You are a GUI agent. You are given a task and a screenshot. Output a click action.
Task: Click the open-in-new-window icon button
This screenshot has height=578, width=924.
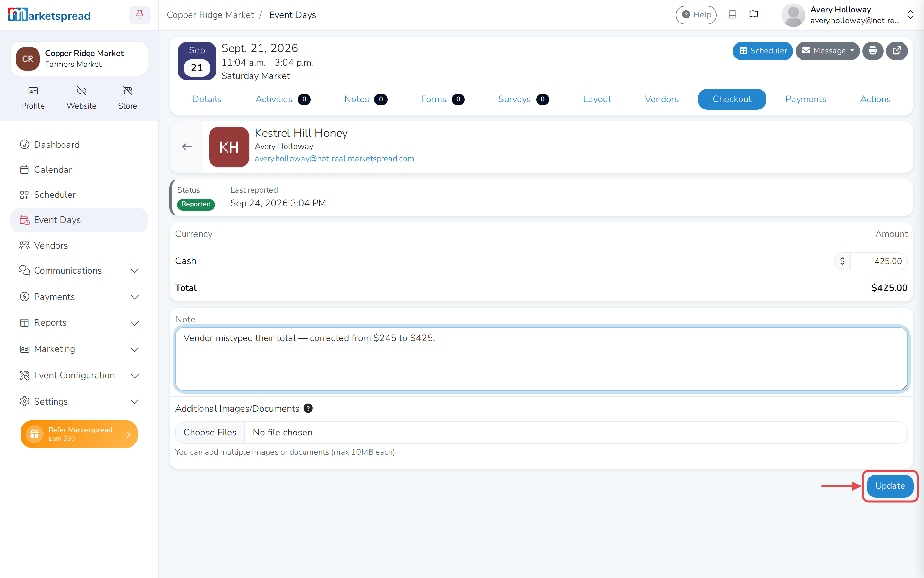[896, 51]
